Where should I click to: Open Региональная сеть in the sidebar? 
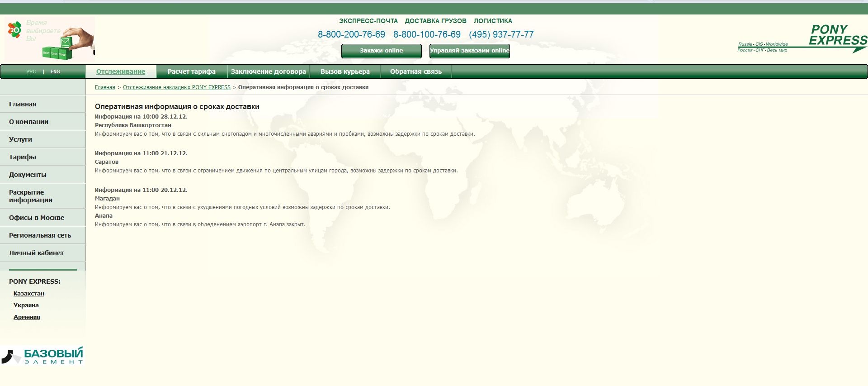pos(42,235)
